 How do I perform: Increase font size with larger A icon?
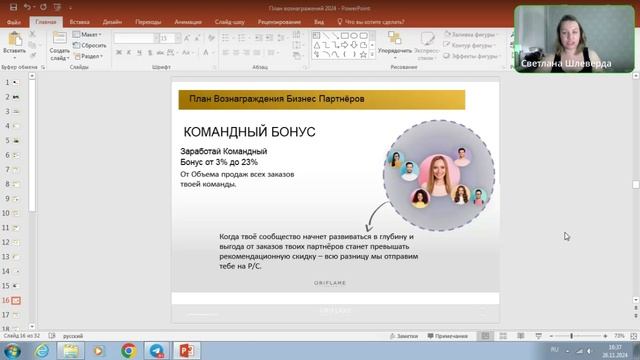point(187,38)
